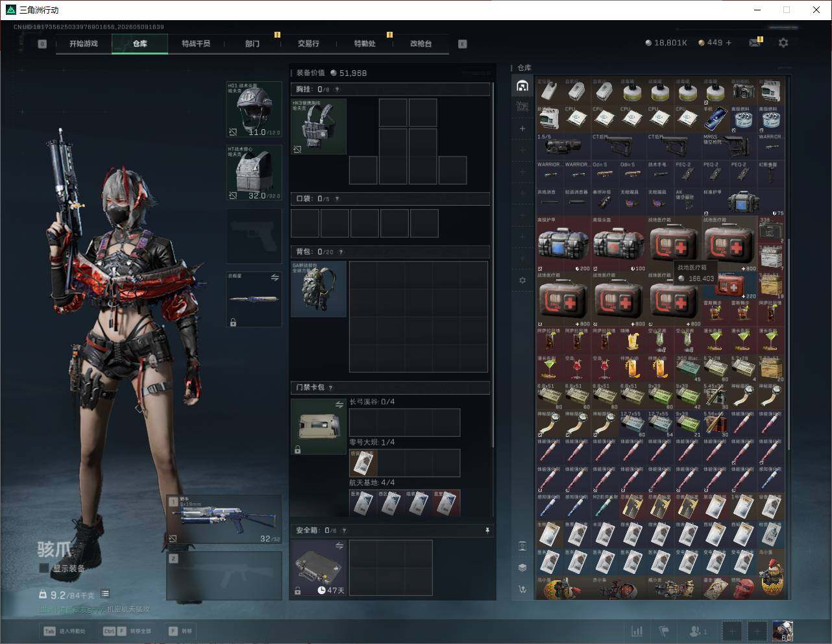Viewport: 832px width, 644px height.
Task: Select the smartphone item in warehouse
Action: (715, 119)
